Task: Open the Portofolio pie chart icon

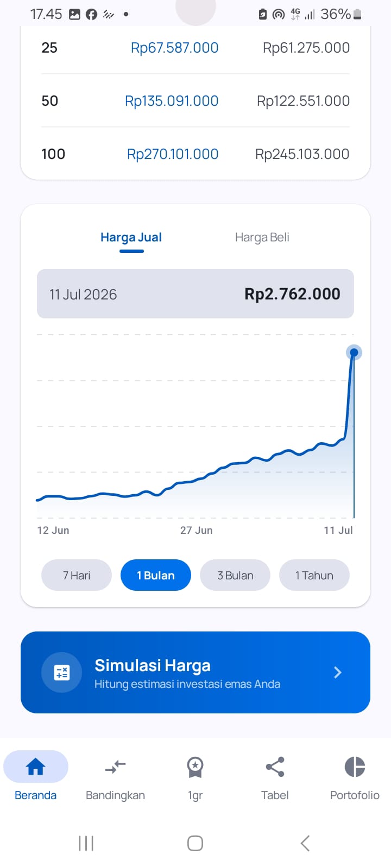Action: (355, 767)
